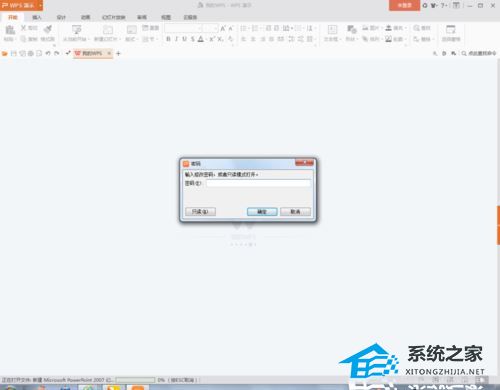Open the 视图 (View) ribbon tab
Viewport: 500px width, 390px height.
(166, 17)
